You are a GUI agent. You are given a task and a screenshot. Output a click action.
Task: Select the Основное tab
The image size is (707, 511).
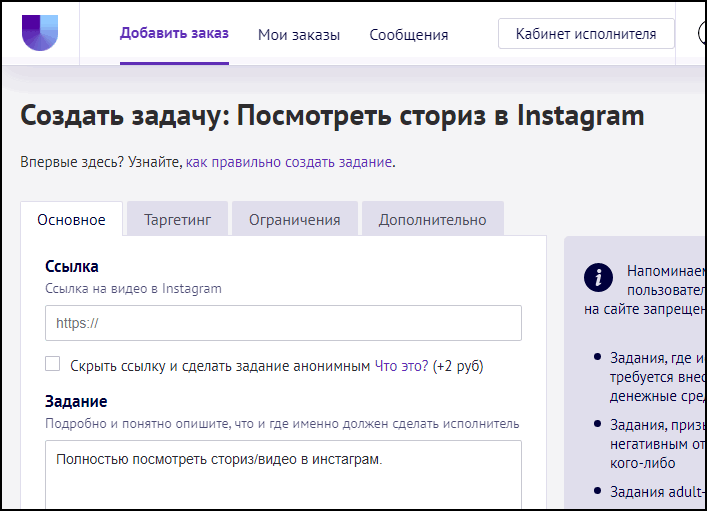(x=71, y=220)
